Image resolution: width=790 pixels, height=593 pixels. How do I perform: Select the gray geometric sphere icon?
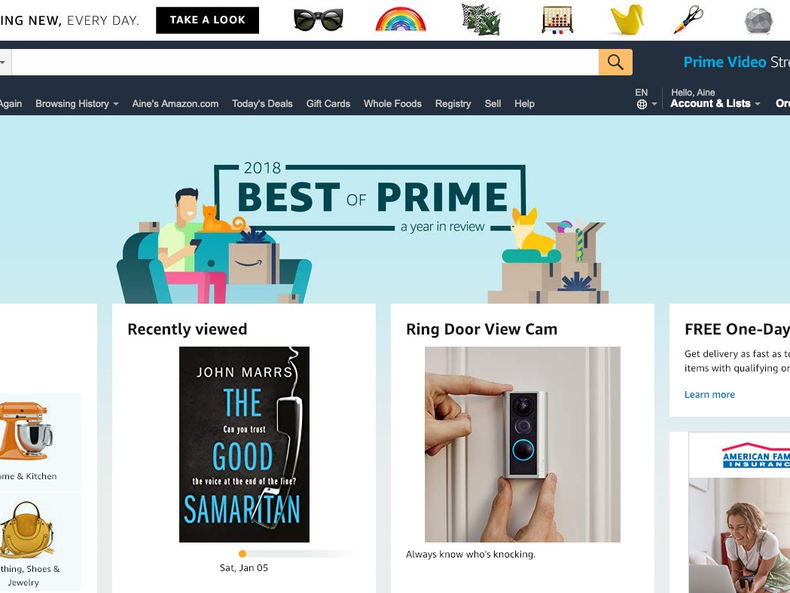pyautogui.click(x=758, y=21)
